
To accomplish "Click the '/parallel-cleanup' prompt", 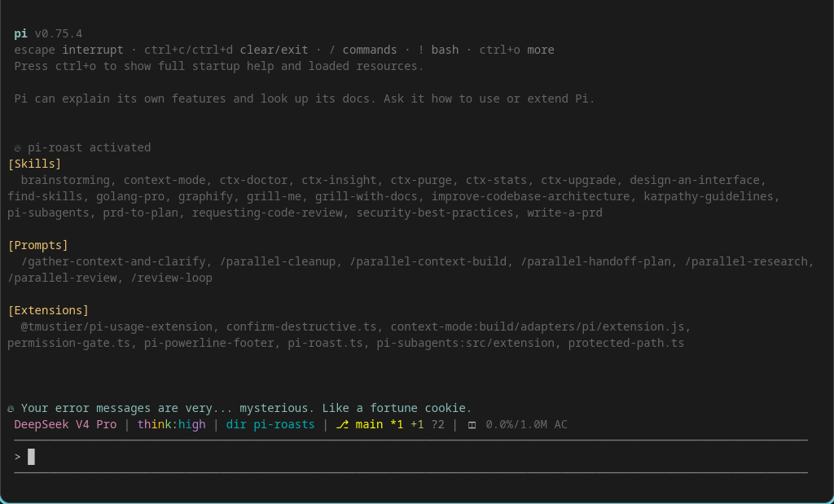I will (x=277, y=261).
